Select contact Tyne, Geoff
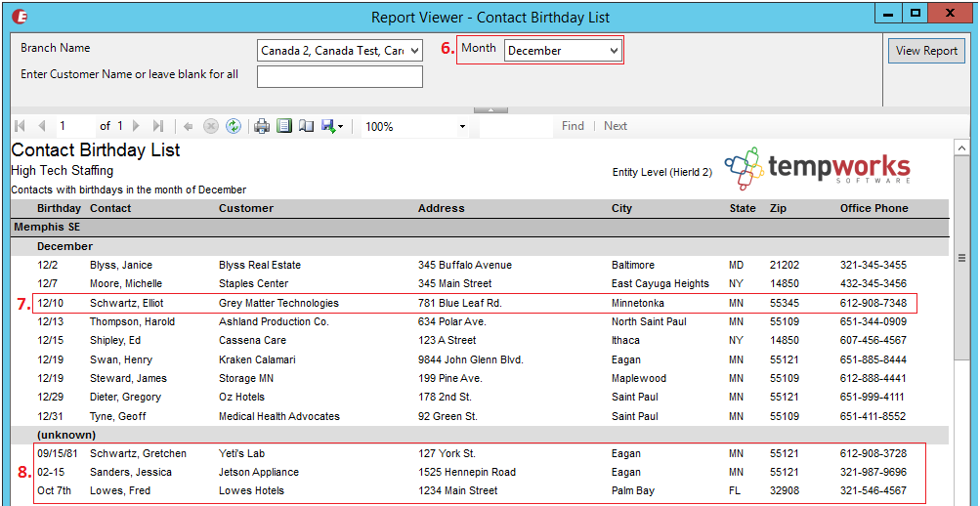Viewport: 980px width, 506px height. point(116,416)
